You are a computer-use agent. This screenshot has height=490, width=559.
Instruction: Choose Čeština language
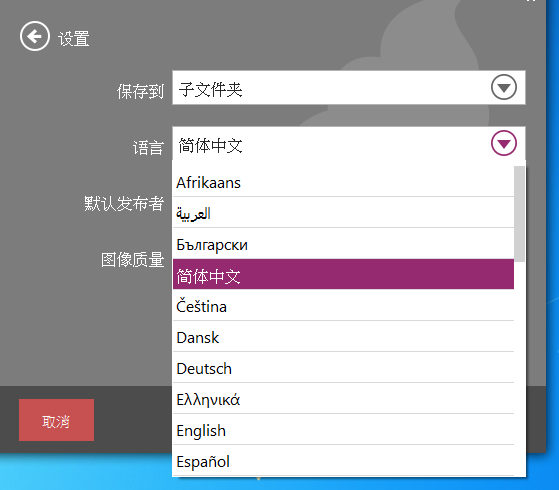pyautogui.click(x=343, y=306)
